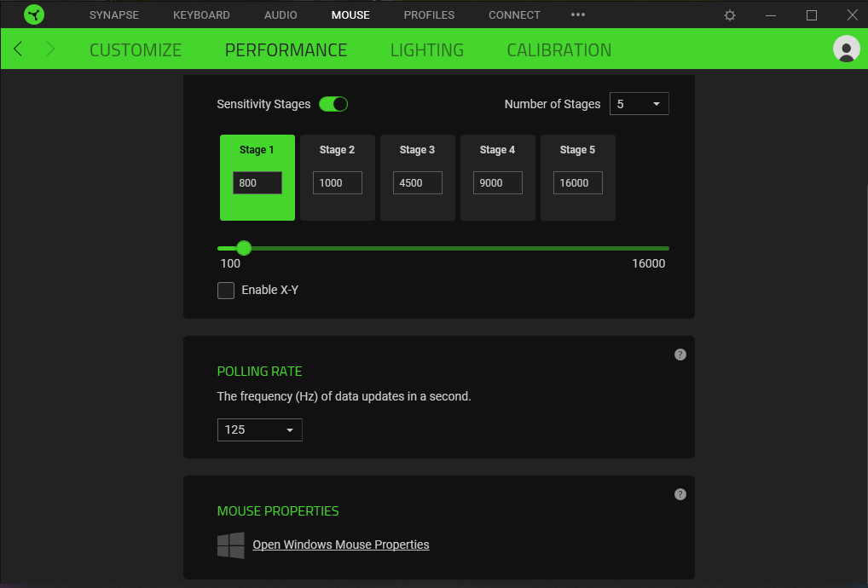This screenshot has height=588, width=868.
Task: Click the Razer logo icon
Action: point(34,14)
